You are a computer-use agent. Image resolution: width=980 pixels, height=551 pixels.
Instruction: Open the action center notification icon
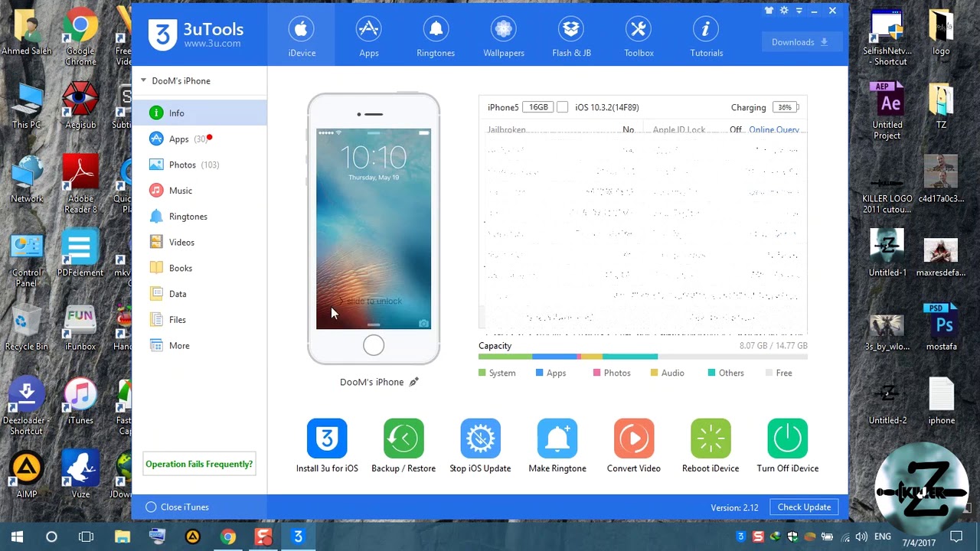point(955,536)
